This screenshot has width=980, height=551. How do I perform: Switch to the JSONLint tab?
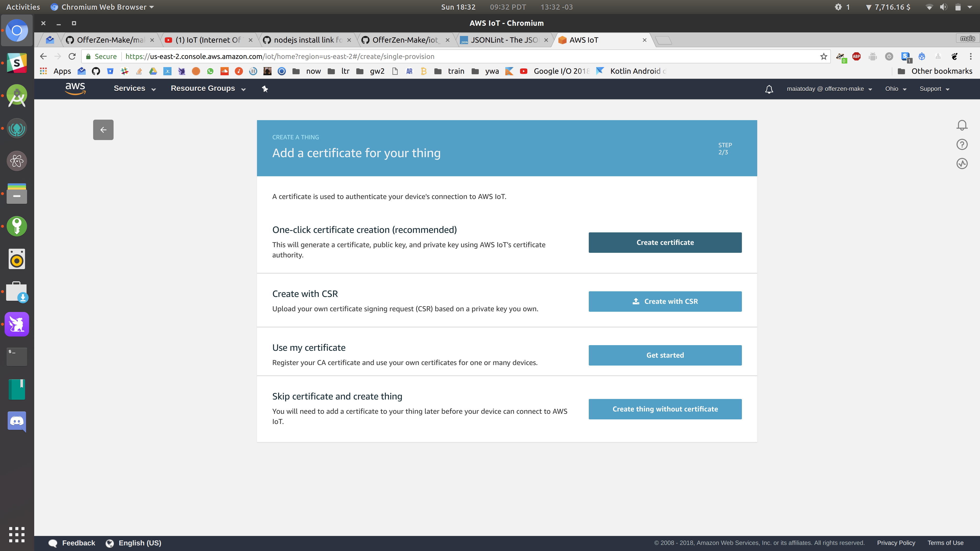[504, 40]
